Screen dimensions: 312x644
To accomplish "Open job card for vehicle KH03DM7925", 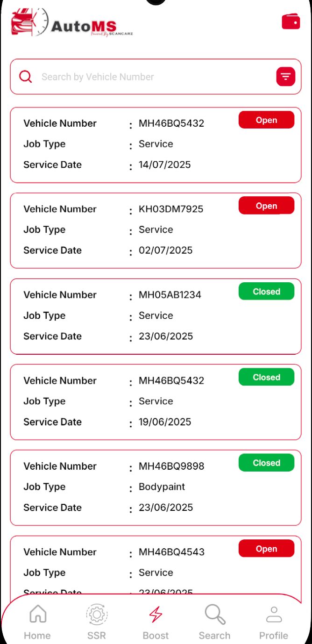I will pyautogui.click(x=156, y=230).
